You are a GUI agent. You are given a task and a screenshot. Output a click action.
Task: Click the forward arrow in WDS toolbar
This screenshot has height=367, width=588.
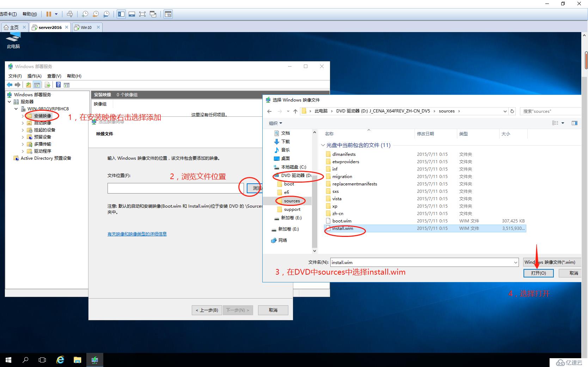17,85
